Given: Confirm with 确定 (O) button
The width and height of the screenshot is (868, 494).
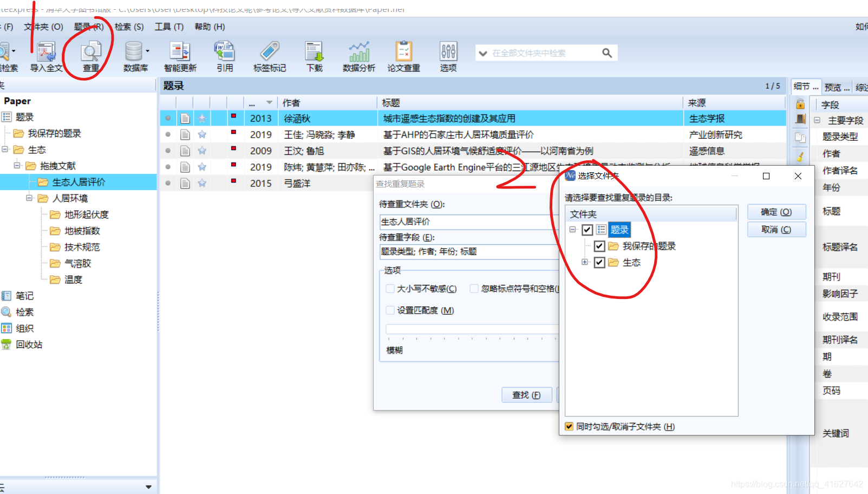Looking at the screenshot, I should pyautogui.click(x=776, y=212).
